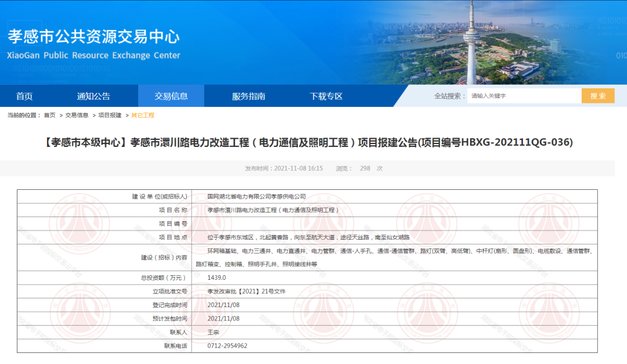Open the 下载专区 navigation item
The height and width of the screenshot is (364, 627).
(326, 96)
